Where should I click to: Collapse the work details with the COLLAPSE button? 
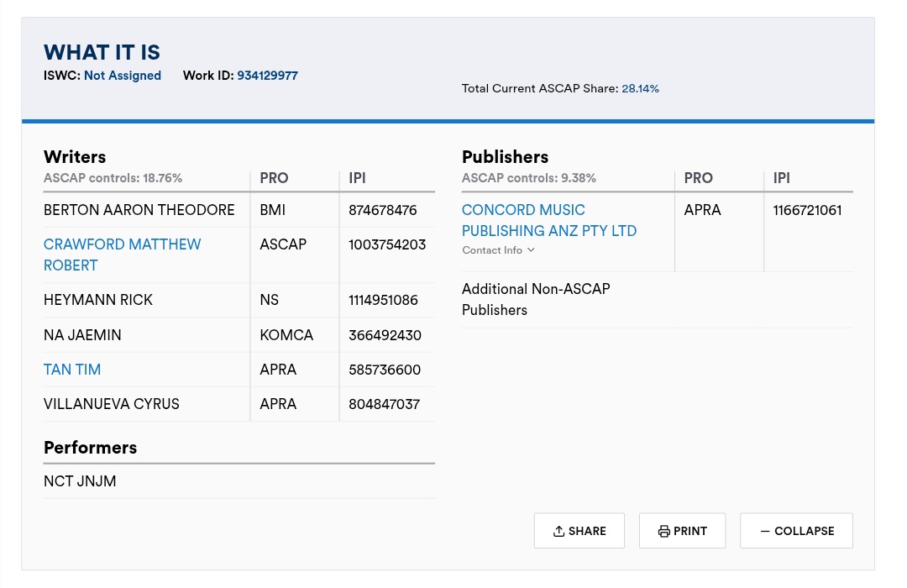(x=796, y=531)
